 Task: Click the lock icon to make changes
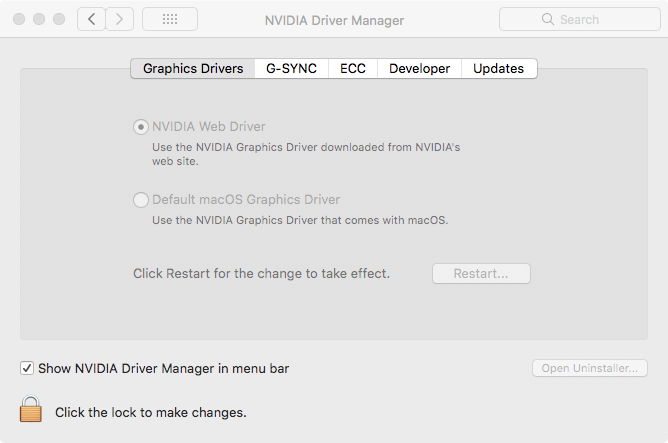(31, 409)
